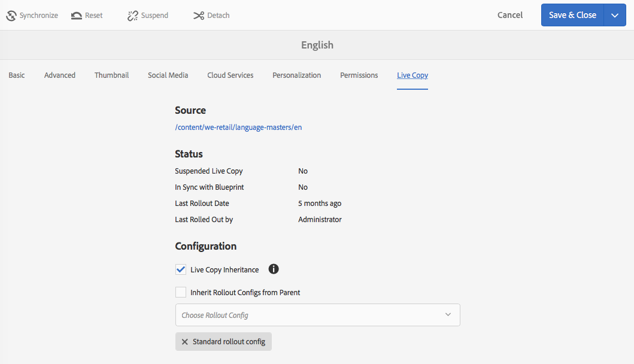
Task: Open the Choose Rollout Config dropdown
Action: [317, 315]
